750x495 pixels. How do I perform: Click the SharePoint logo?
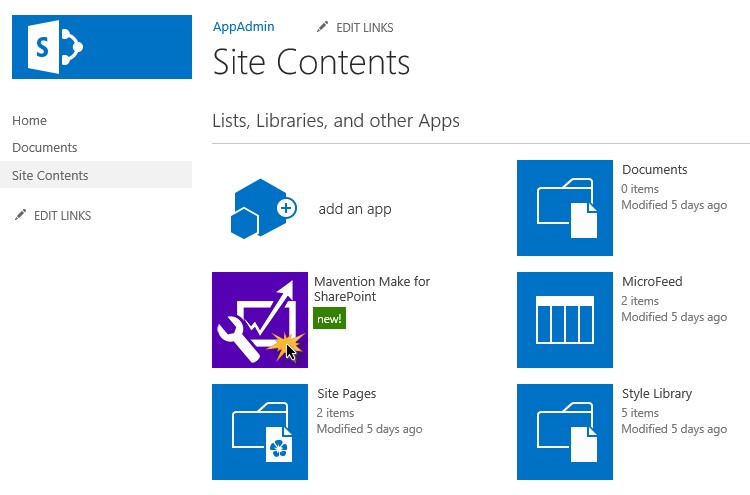tap(101, 47)
